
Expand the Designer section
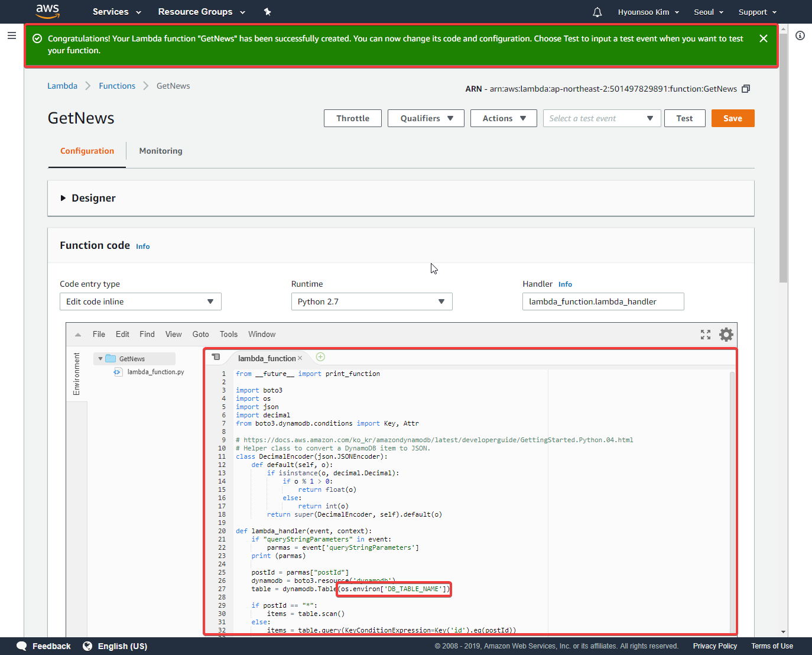(x=63, y=198)
